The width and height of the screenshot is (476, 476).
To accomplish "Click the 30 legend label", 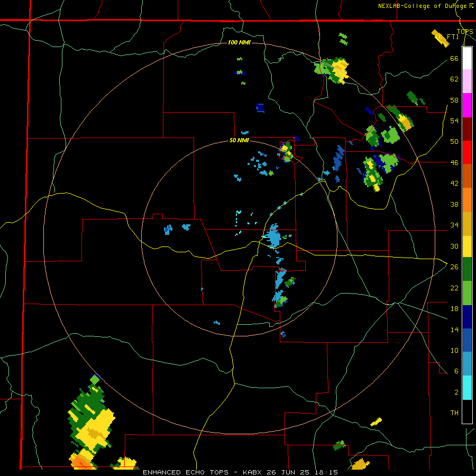I will point(454,246).
